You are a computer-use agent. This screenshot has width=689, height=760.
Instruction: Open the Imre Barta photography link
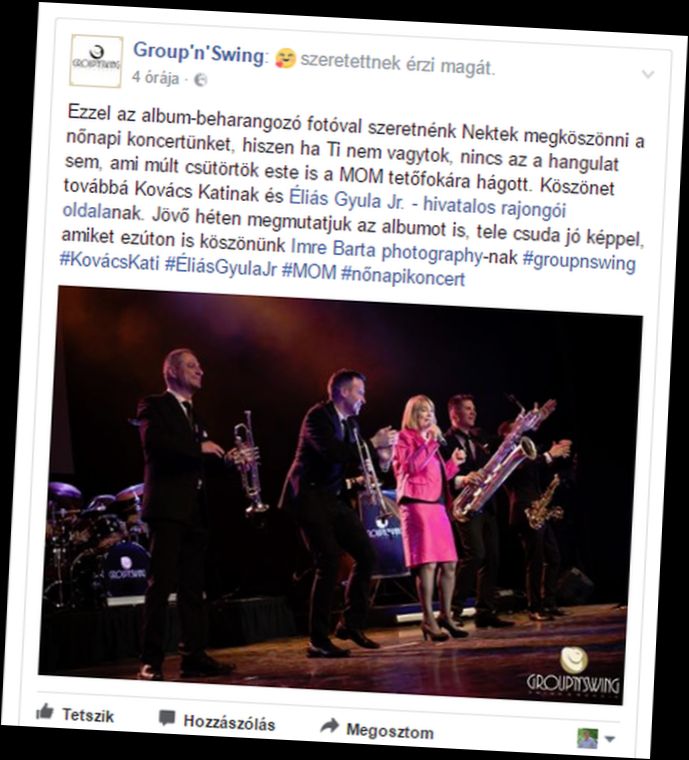[387, 251]
